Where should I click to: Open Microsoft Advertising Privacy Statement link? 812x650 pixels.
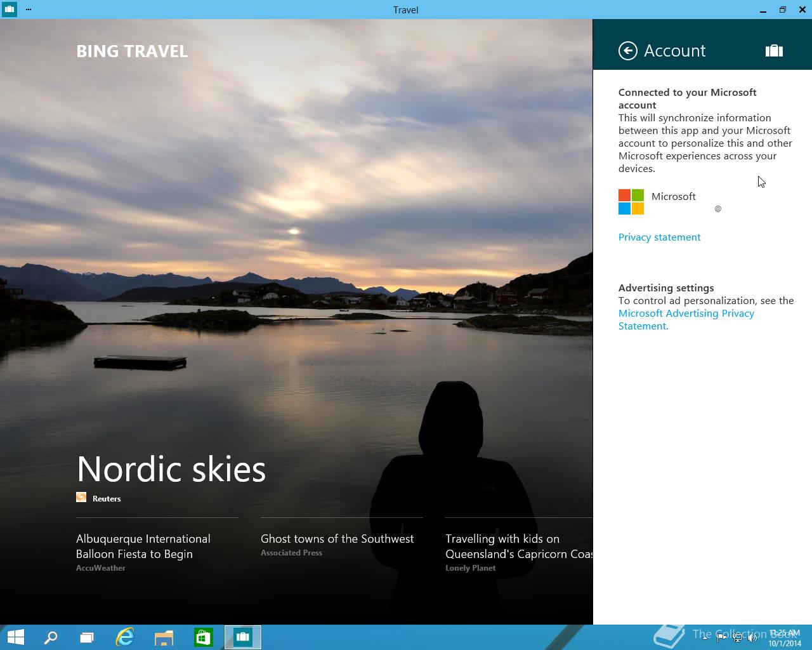click(x=686, y=320)
